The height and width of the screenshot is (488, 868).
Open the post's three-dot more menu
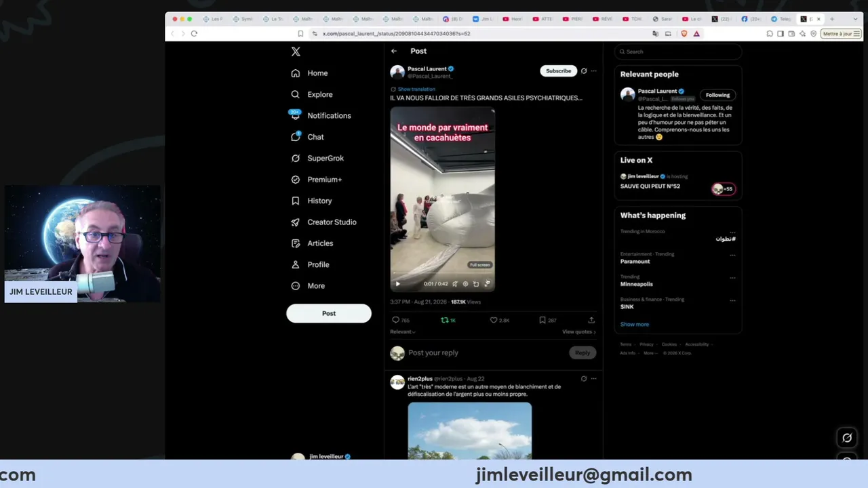(594, 70)
